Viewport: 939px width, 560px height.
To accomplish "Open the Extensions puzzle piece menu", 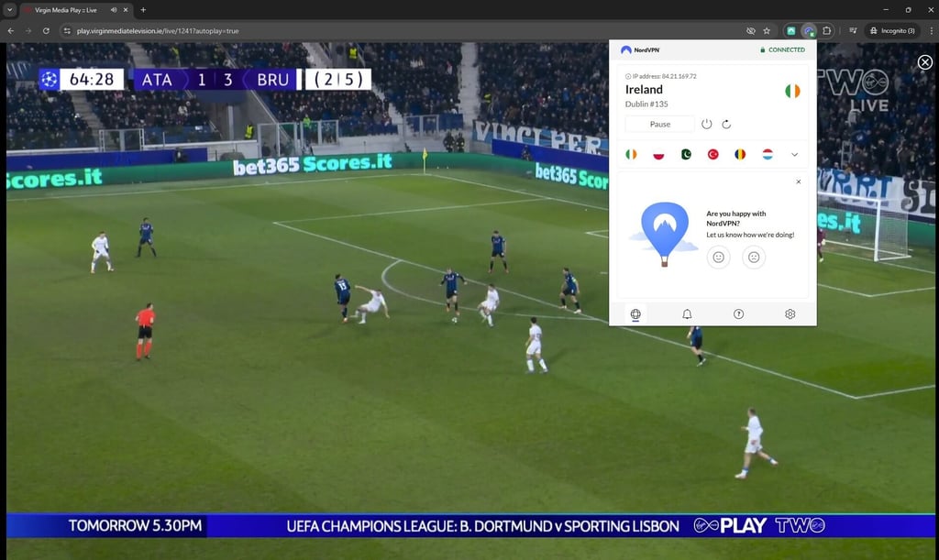I will click(x=827, y=30).
